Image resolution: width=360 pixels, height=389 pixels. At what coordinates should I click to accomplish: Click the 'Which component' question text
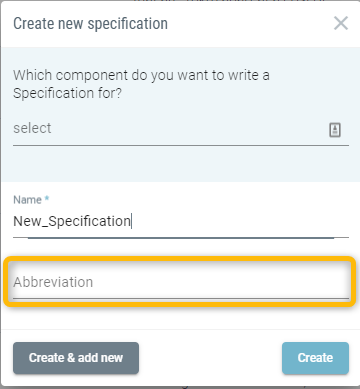click(141, 75)
